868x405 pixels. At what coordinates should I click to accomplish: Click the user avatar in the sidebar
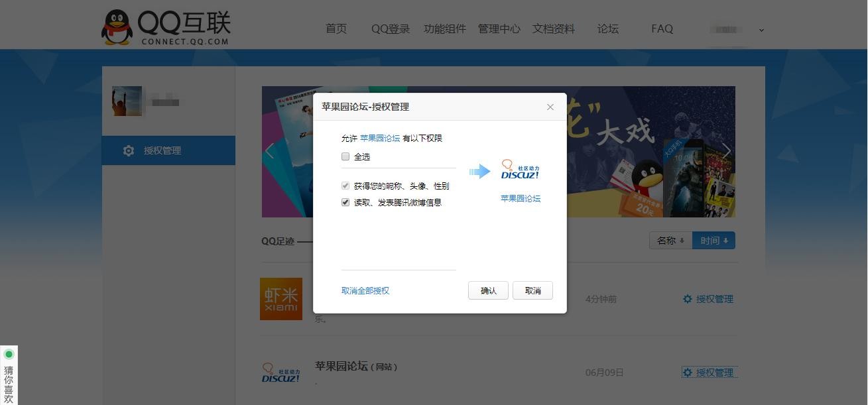tap(127, 101)
